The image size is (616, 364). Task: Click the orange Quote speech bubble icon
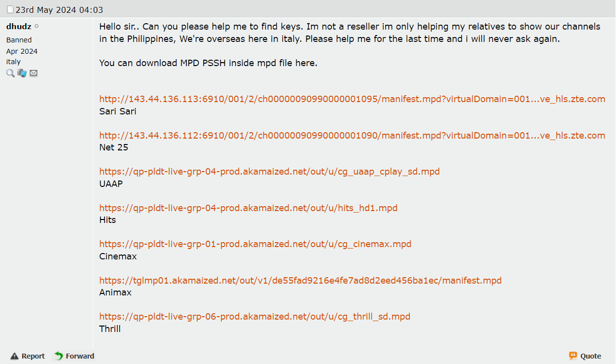[x=573, y=356]
